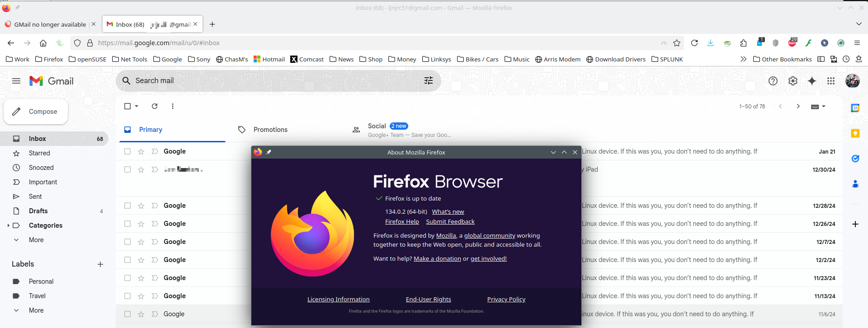This screenshot has height=328, width=868.
Task: Open search filter options icon
Action: tap(429, 80)
